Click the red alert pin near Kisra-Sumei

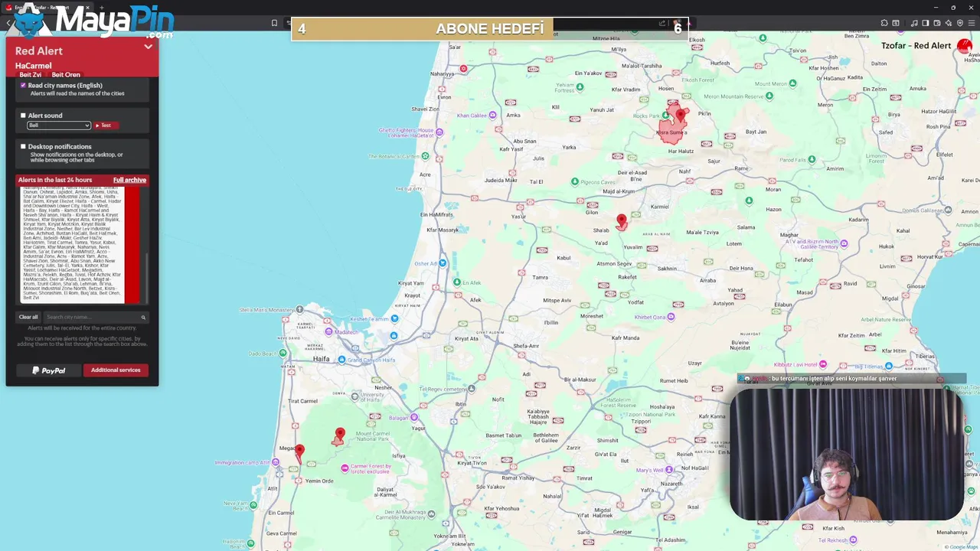click(680, 116)
